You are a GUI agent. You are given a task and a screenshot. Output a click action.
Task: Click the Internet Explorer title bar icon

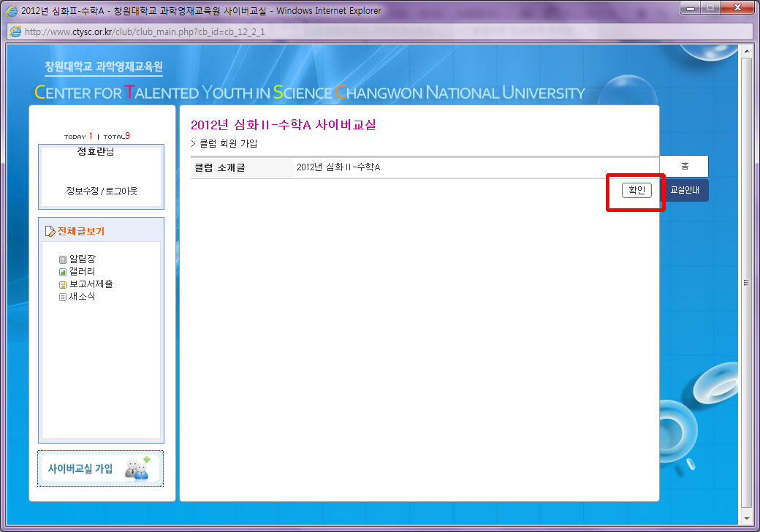pos(12,10)
